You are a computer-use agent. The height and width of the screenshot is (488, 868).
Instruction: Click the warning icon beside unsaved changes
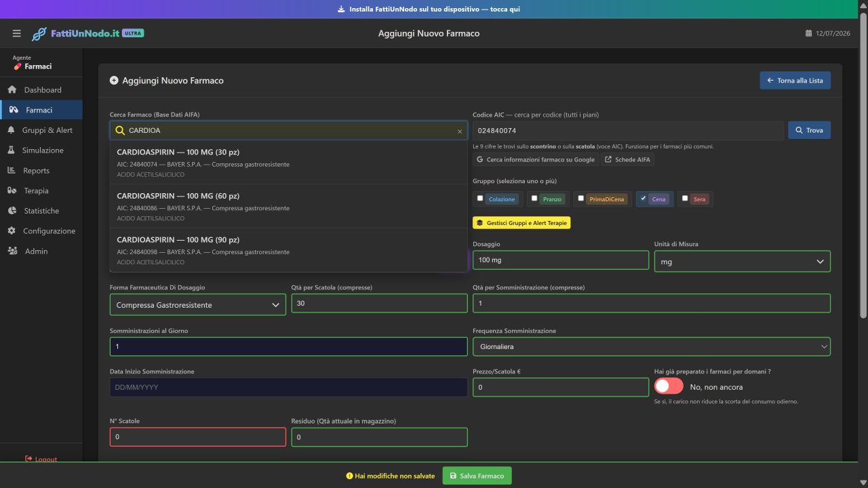click(350, 476)
